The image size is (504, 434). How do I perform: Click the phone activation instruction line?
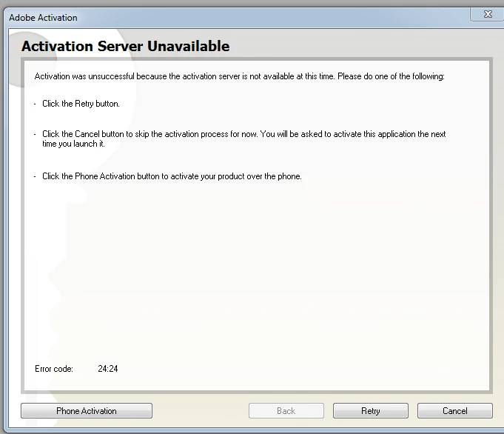(x=172, y=176)
